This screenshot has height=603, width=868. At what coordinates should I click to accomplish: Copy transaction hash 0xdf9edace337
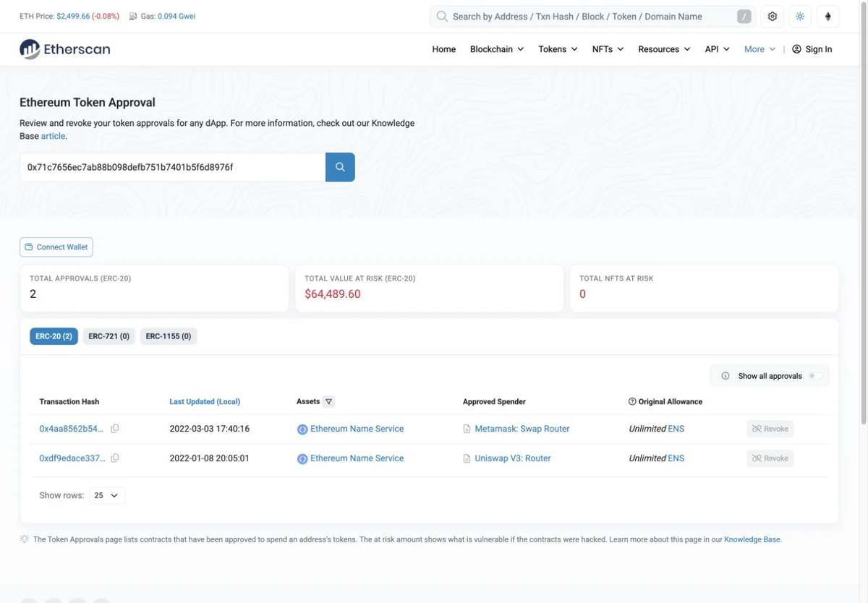pos(115,458)
